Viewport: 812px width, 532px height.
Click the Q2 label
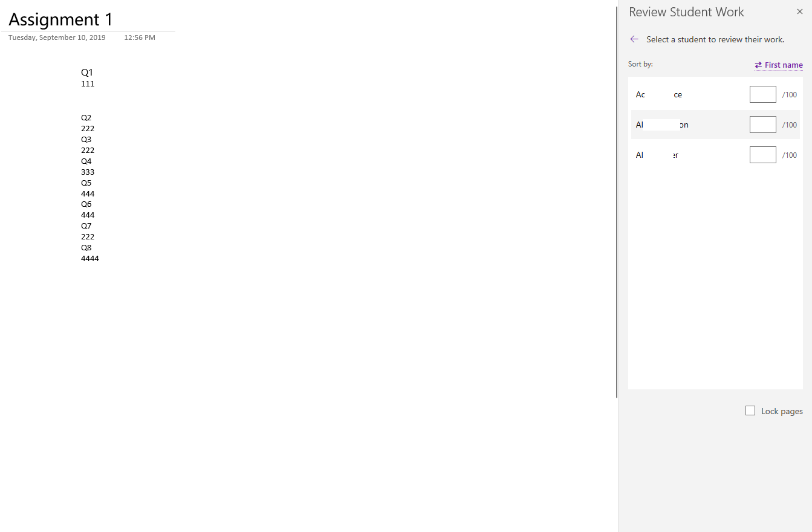coord(86,118)
